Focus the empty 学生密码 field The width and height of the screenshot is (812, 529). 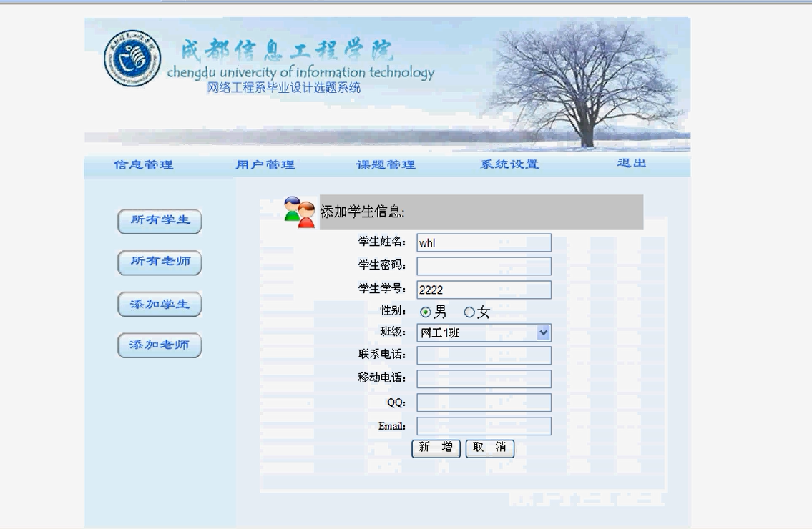[484, 266]
